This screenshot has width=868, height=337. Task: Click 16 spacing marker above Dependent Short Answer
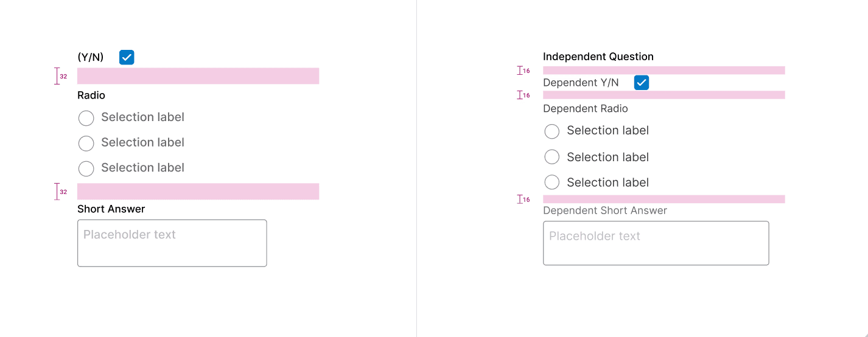(523, 199)
